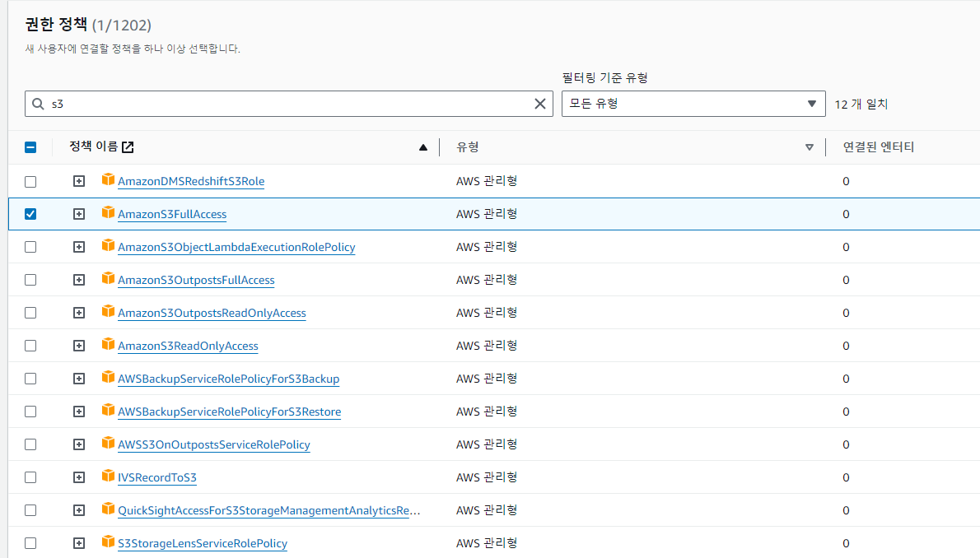Check AWSBackupServiceRolePolicyForS3Backup checkbox

click(x=30, y=379)
